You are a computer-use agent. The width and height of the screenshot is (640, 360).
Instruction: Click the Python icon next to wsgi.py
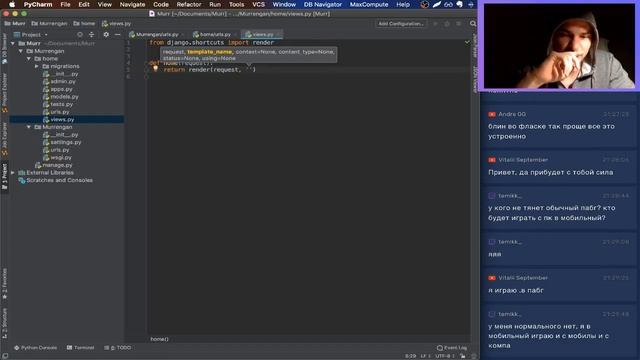tap(46, 157)
